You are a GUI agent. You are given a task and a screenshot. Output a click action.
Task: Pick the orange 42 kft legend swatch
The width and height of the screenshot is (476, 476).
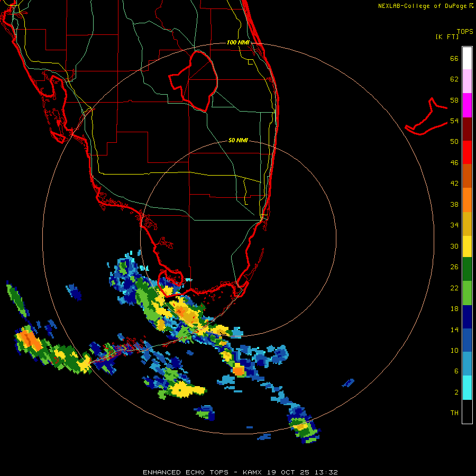467,200
